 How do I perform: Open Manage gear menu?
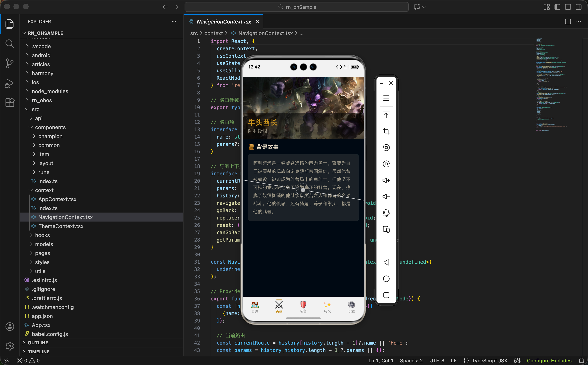click(10, 346)
